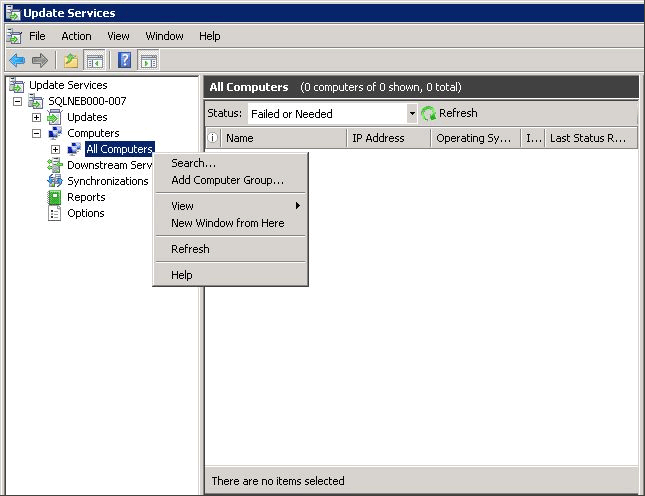Open the Help toolbar question mark icon
The width and height of the screenshot is (645, 496).
tap(126, 60)
